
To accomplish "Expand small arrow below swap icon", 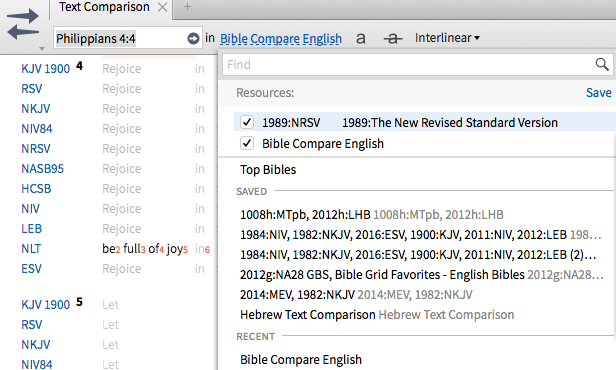I will click(42, 49).
